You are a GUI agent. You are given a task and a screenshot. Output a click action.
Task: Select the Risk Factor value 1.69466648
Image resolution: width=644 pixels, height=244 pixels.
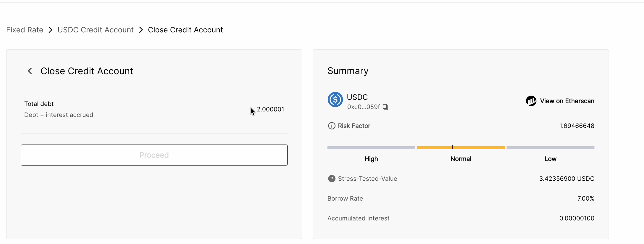click(576, 126)
